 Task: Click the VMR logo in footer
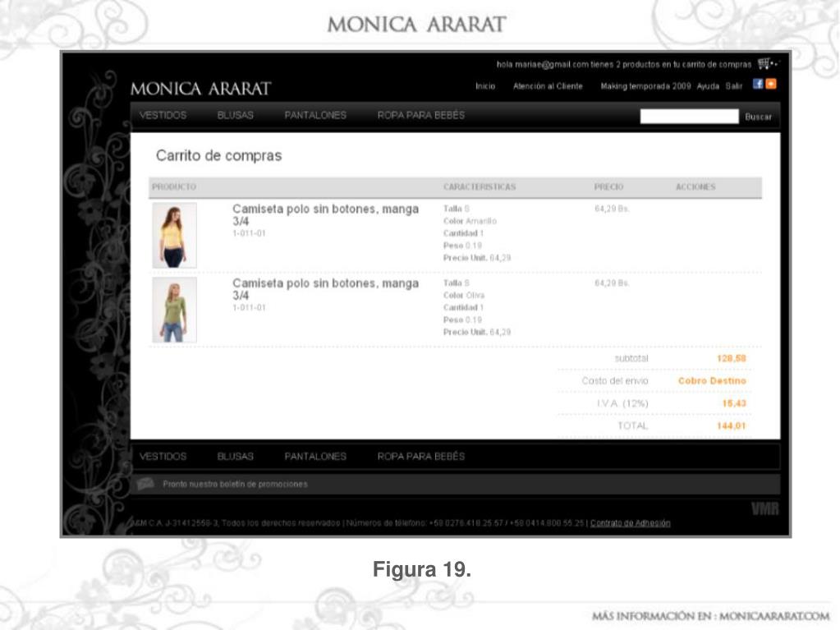765,509
